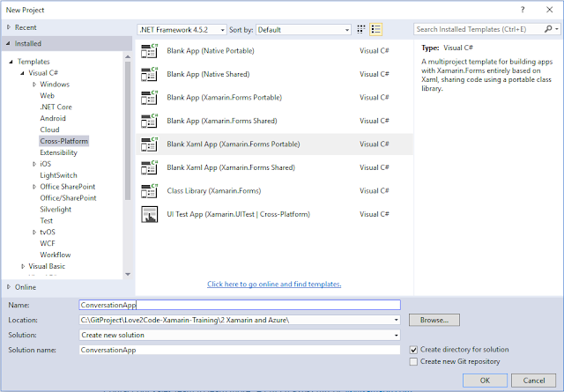This screenshot has height=392, width=564.
Task: Select Blank App (Native Shared) template name
Action: pyautogui.click(x=208, y=74)
